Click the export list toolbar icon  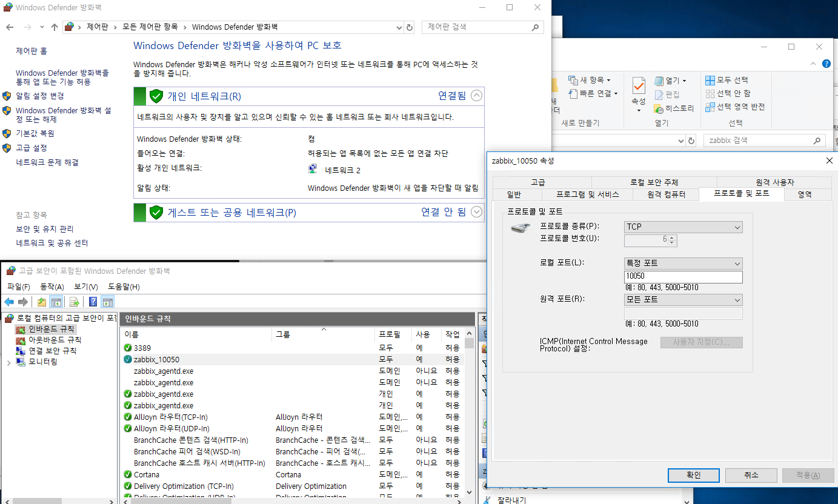pyautogui.click(x=75, y=302)
